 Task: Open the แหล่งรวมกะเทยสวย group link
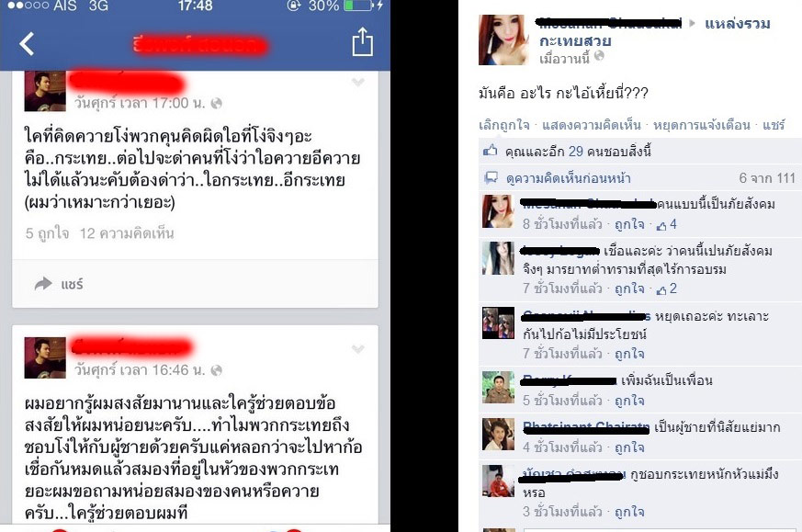pos(655,32)
